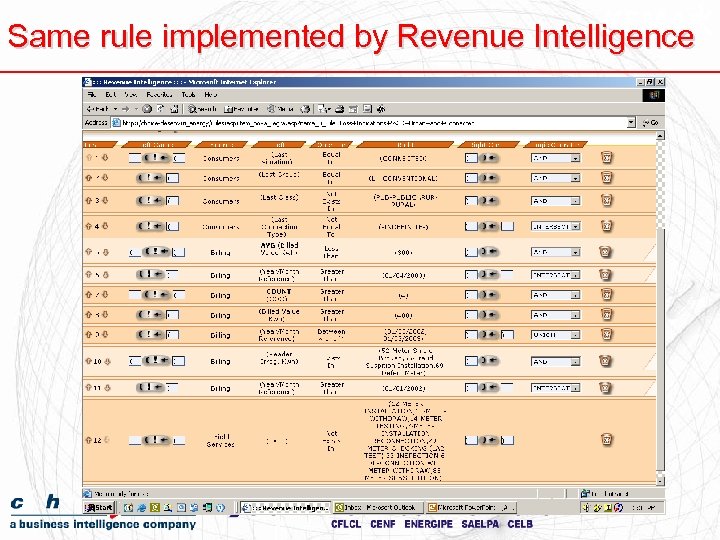Move row 3 down with its down arrow
The width and height of the screenshot is (720, 540).
click(105, 201)
